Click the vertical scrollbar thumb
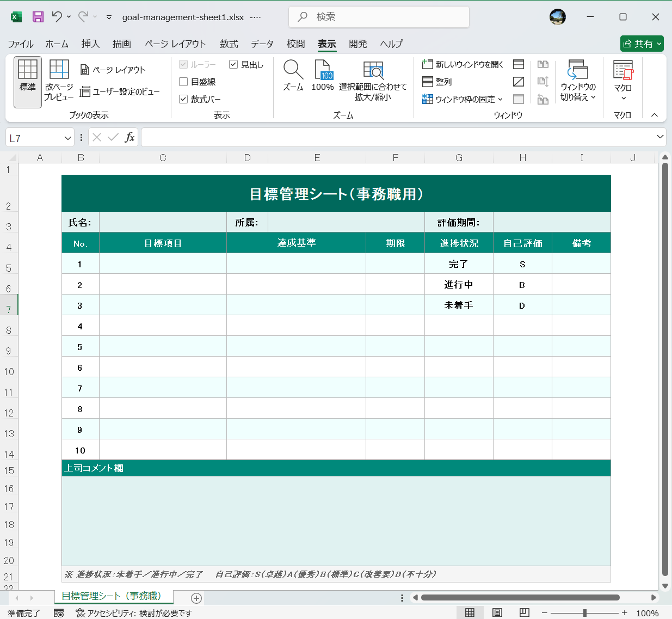This screenshot has height=619, width=672. pos(665,369)
